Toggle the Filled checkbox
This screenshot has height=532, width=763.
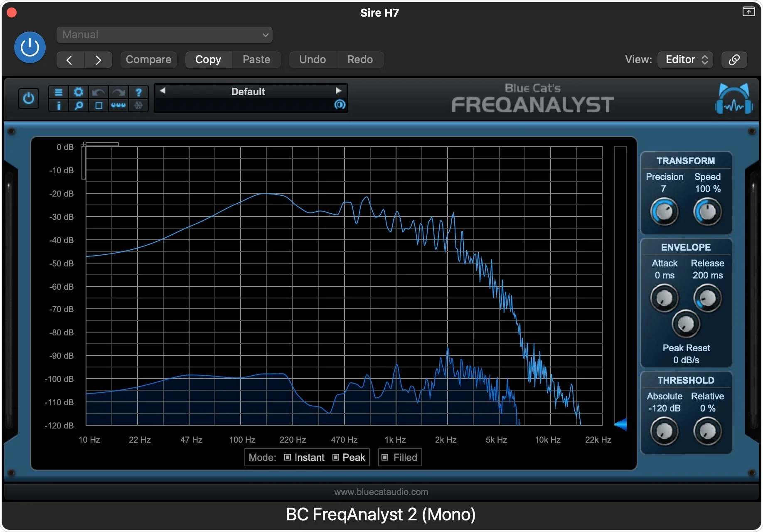tap(385, 457)
